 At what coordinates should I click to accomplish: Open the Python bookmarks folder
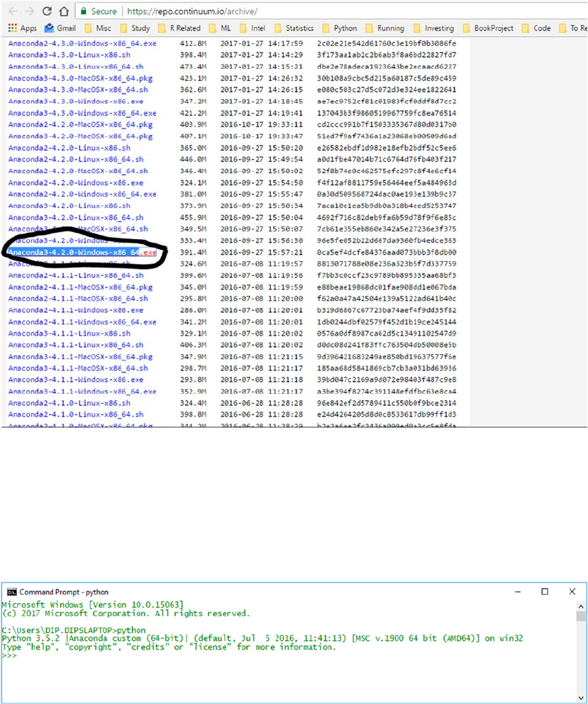coord(340,28)
